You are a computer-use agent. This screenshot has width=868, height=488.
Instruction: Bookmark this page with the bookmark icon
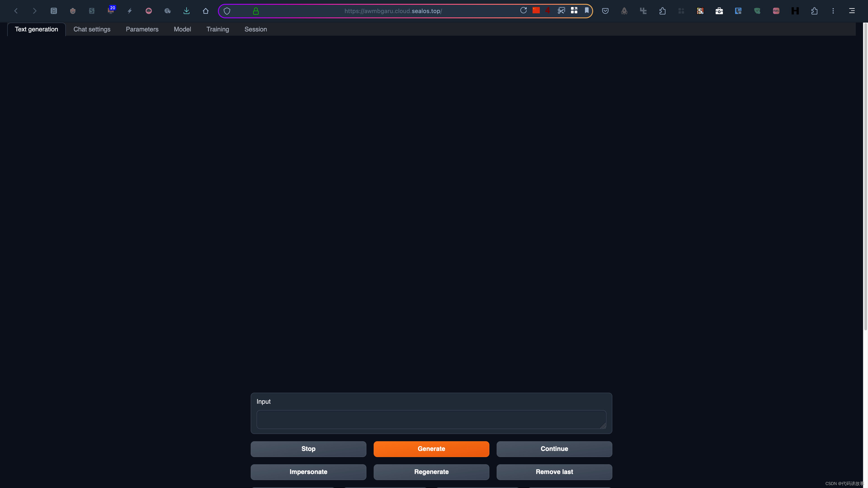click(587, 10)
